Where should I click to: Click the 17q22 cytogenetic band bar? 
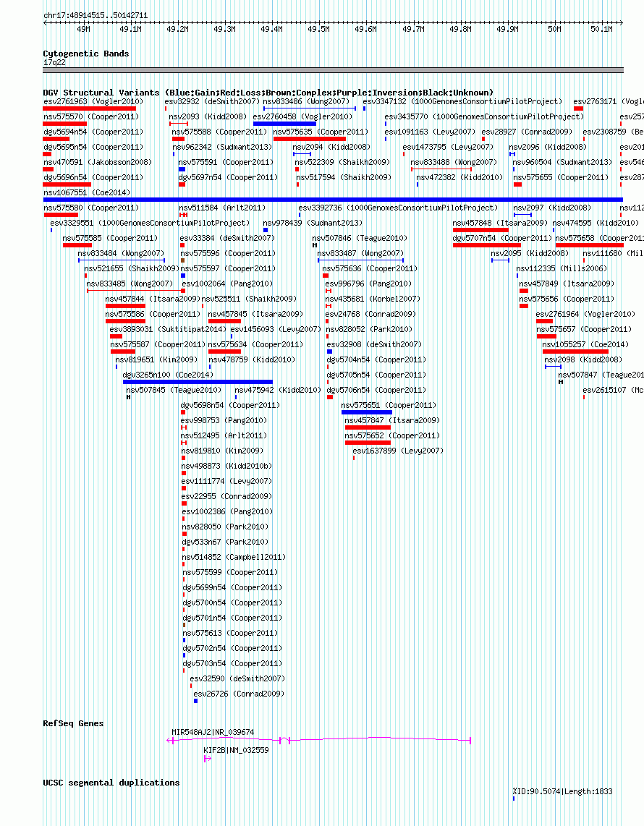pos(333,70)
